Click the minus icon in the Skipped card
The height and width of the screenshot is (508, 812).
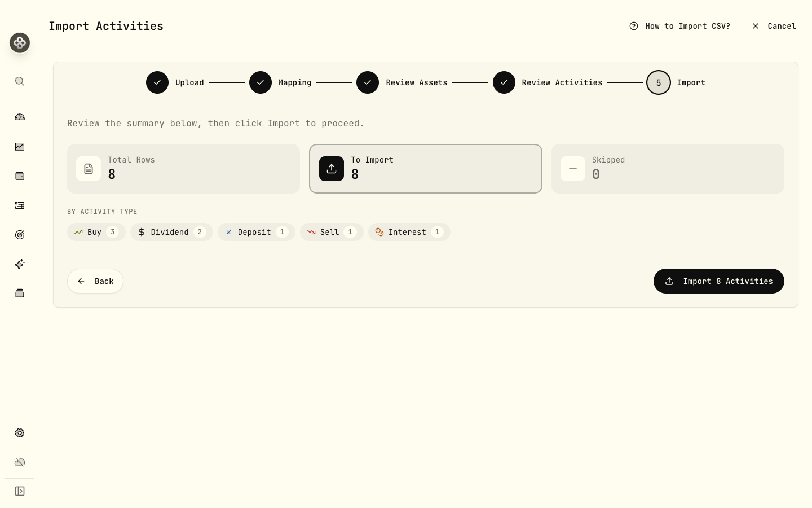coord(573,169)
